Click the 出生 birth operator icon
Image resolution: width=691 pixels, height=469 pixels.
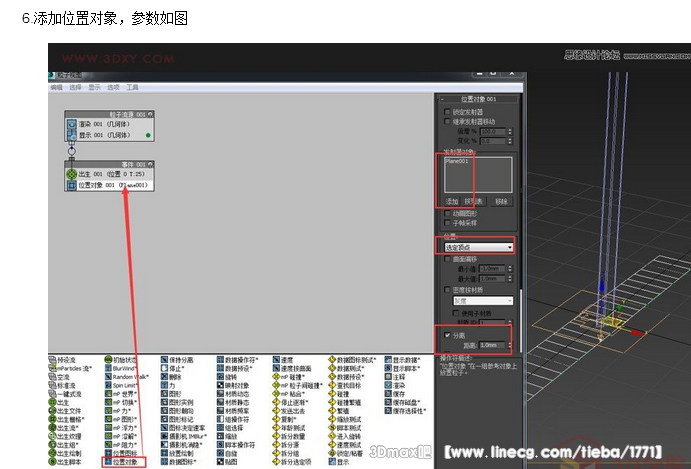[52, 402]
